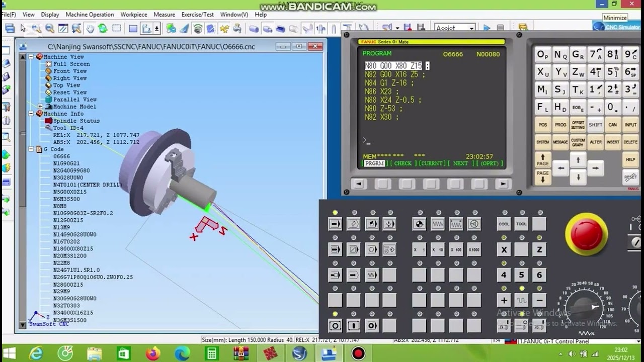Open the Display menu
This screenshot has height=362, width=644.
click(x=50, y=15)
